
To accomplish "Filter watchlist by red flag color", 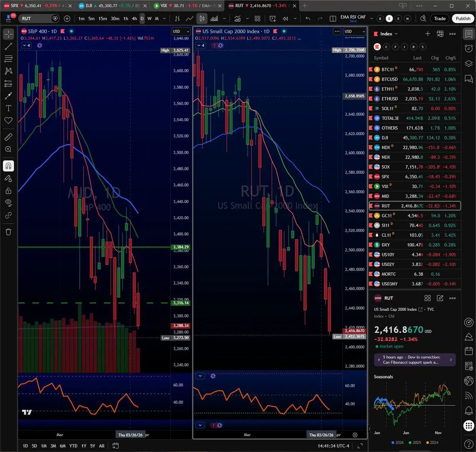I will [x=377, y=47].
